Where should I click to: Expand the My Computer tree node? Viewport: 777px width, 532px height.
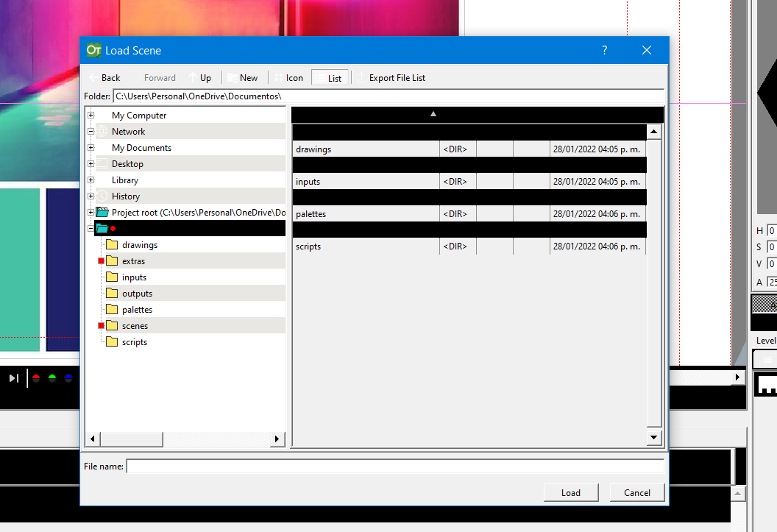91,115
